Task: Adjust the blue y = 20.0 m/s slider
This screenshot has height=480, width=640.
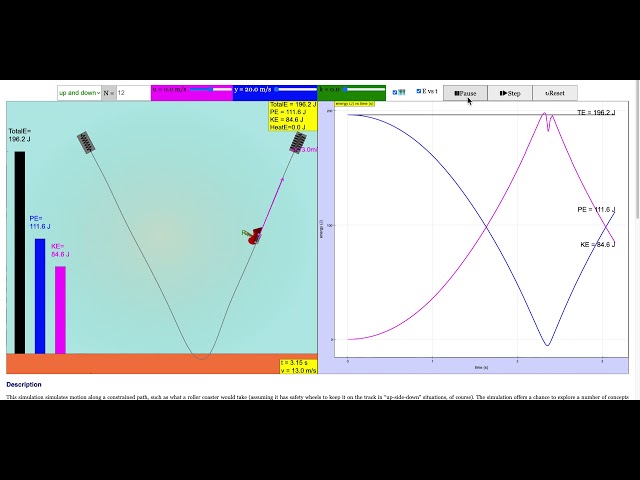Action: pyautogui.click(x=296, y=89)
